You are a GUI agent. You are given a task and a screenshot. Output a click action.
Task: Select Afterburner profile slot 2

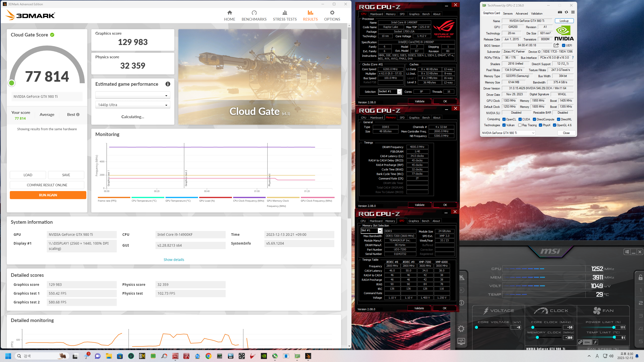(640, 303)
